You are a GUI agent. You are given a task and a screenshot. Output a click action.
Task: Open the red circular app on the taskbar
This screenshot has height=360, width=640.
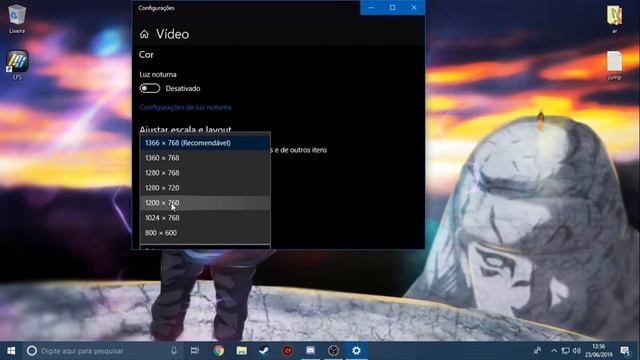coord(288,351)
